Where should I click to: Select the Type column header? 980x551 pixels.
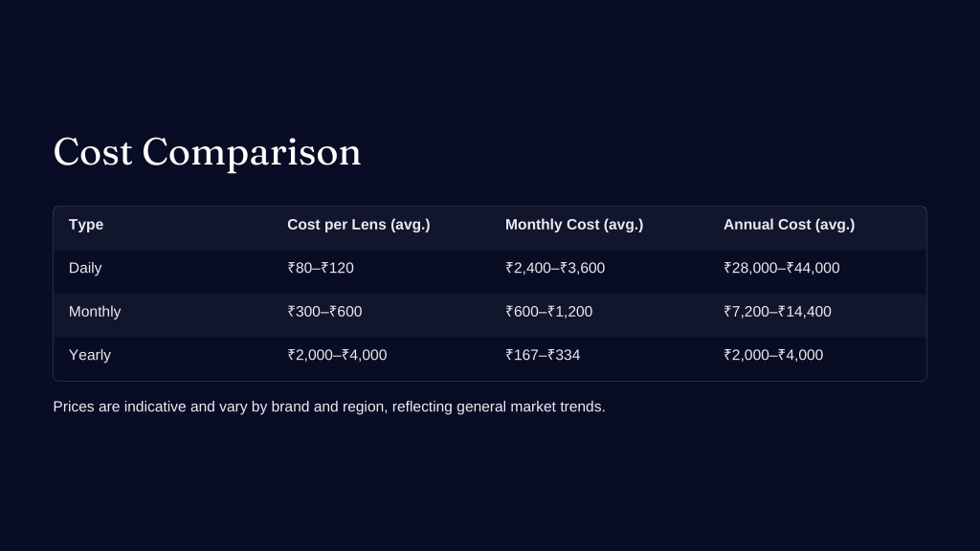(85, 225)
